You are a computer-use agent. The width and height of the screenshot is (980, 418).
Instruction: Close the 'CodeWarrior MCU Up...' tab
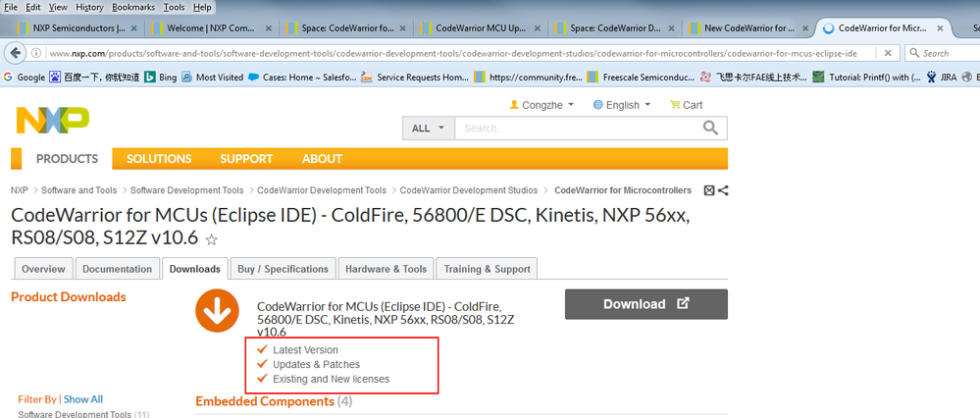(538, 28)
